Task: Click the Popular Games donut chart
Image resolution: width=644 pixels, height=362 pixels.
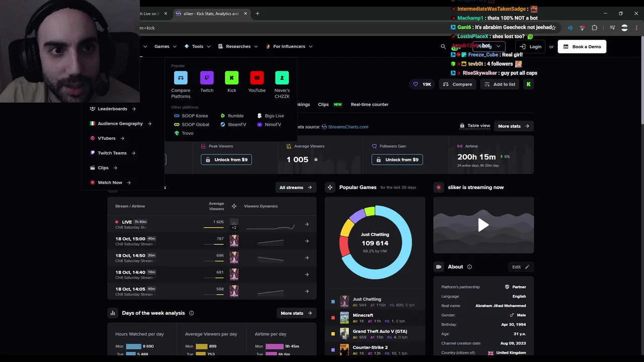Action: tap(375, 242)
